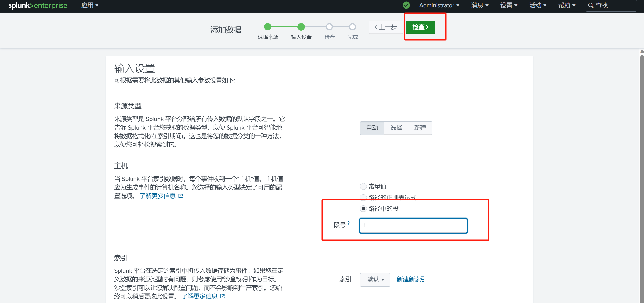644x303 pixels.
Task: Open the 消息 menu
Action: coord(480,6)
